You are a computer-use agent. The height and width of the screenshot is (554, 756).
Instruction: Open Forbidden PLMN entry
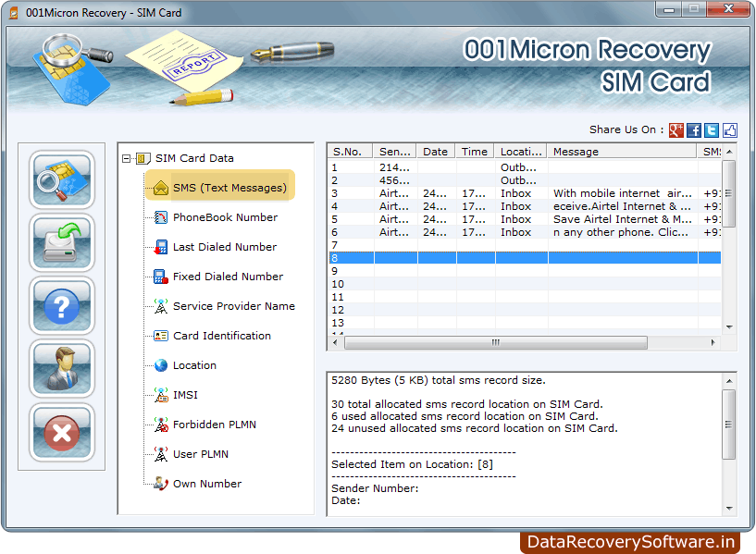click(215, 425)
